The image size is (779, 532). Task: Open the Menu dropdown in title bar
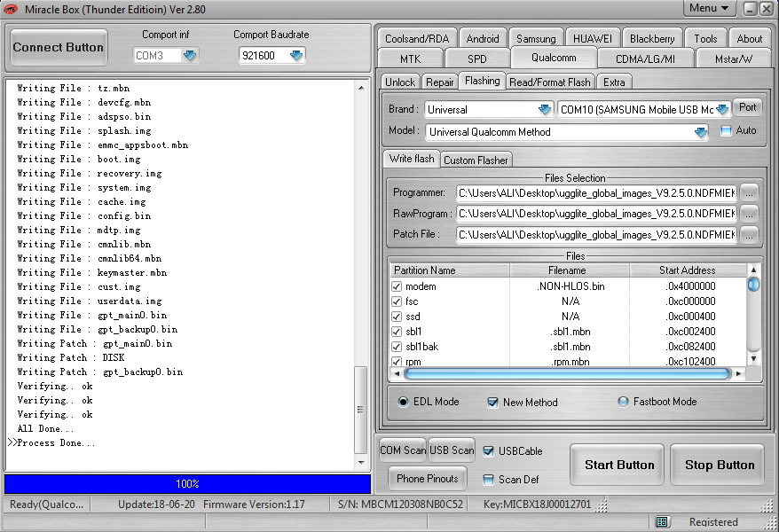pos(709,8)
